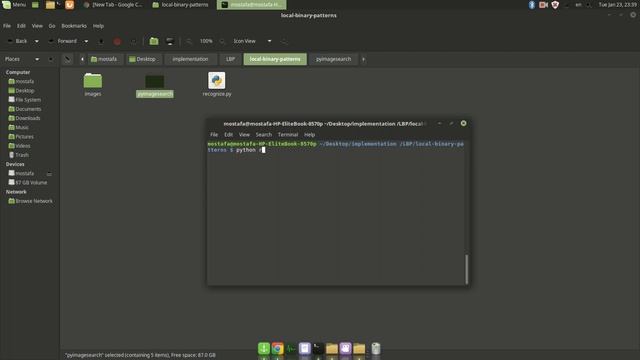Open the terminal Search menu
This screenshot has height=360, width=640.
pyautogui.click(x=264, y=134)
